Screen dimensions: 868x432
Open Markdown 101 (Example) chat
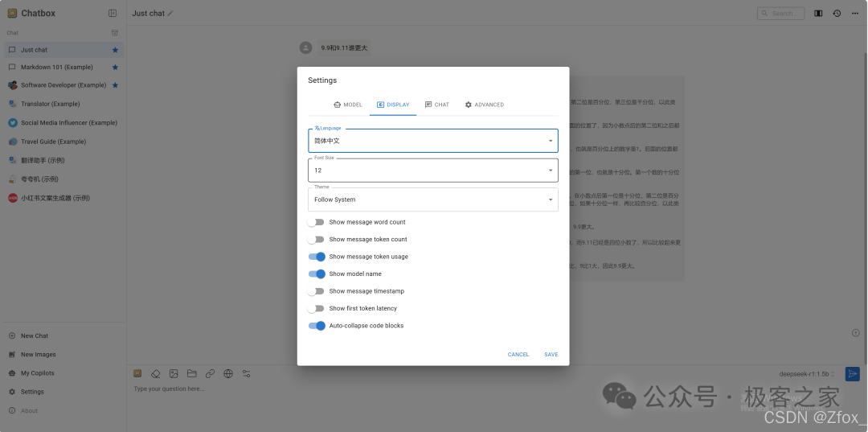tap(63, 67)
